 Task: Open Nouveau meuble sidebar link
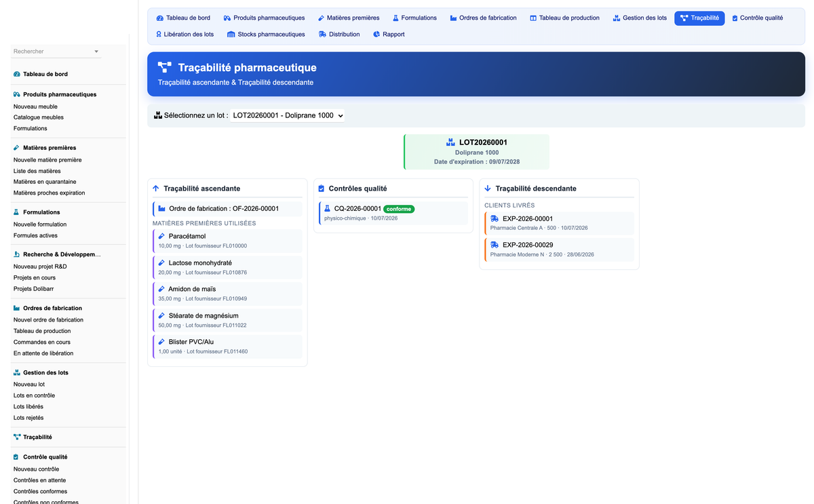tap(35, 106)
